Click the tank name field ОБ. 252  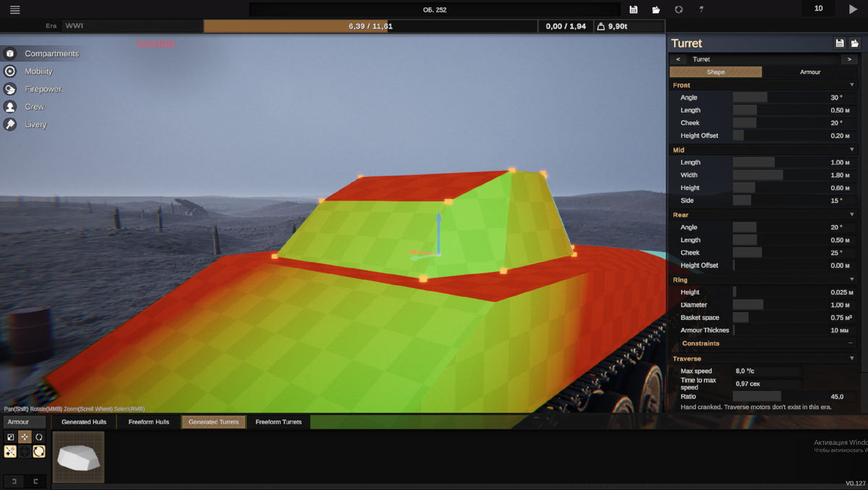[x=435, y=9]
